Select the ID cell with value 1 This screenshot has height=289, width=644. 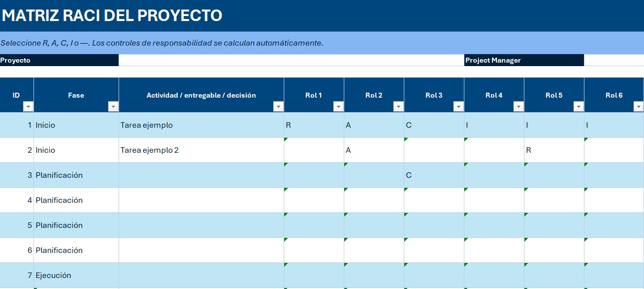17,125
